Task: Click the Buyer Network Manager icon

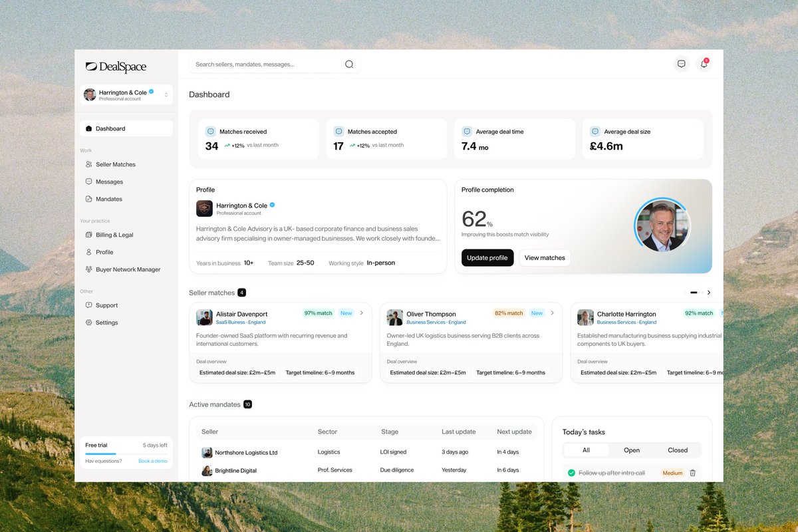Action: 89,269
